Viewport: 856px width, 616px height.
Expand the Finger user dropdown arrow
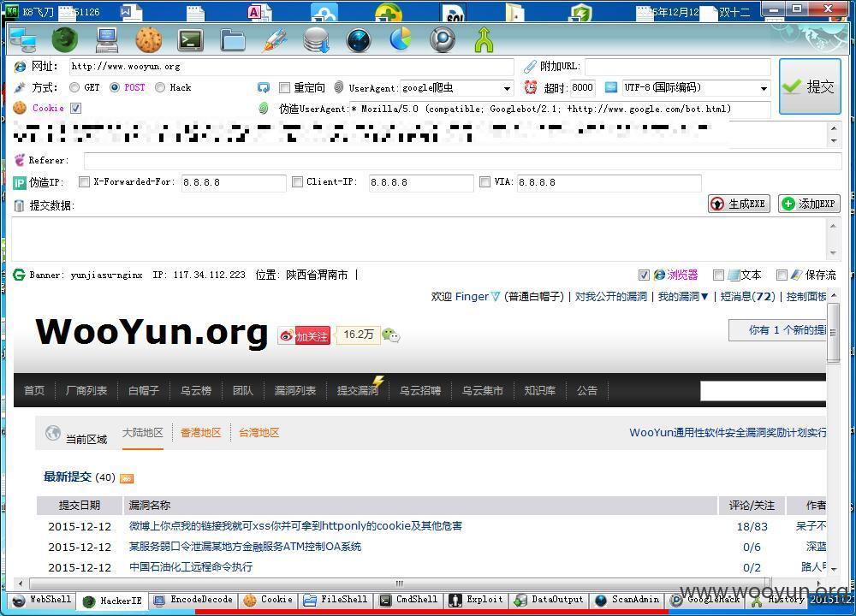pos(495,297)
